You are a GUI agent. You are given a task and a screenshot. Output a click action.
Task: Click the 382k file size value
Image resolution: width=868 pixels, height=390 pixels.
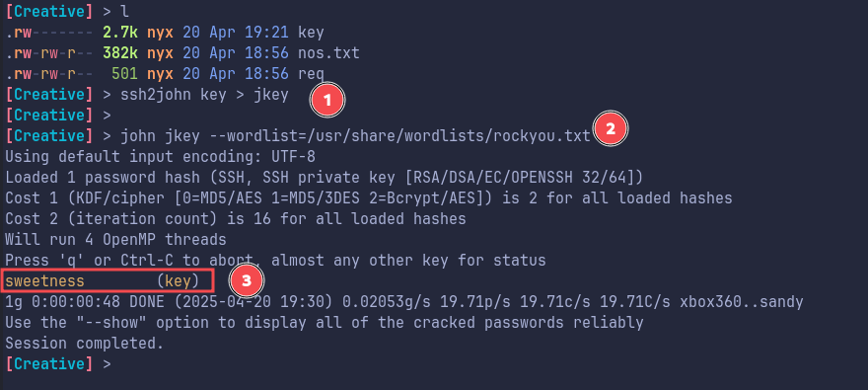coord(120,53)
